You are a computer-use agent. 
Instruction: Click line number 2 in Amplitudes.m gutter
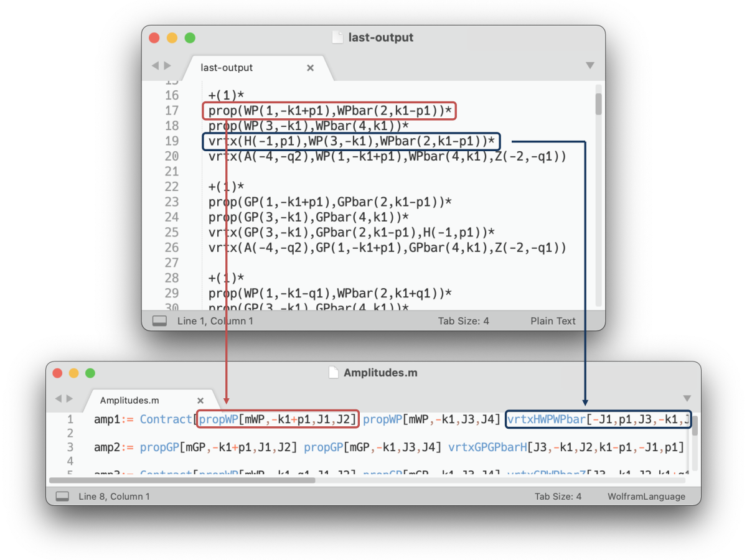[70, 433]
